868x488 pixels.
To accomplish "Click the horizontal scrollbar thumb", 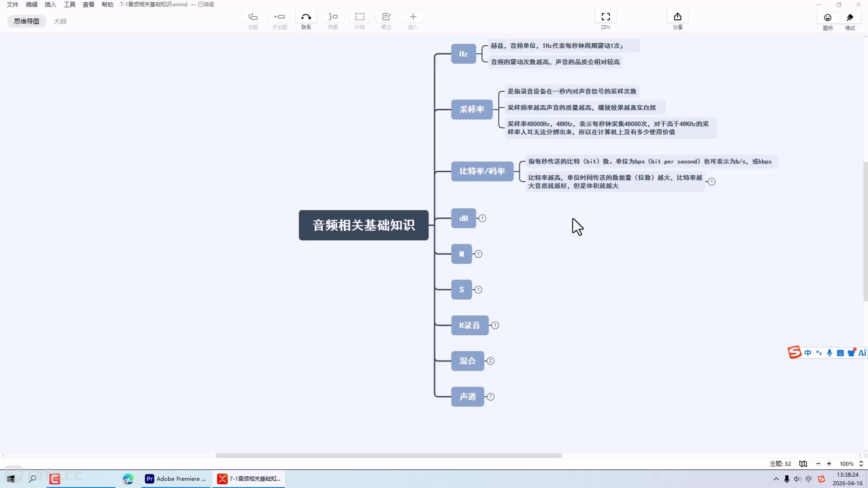I will tap(389, 455).
